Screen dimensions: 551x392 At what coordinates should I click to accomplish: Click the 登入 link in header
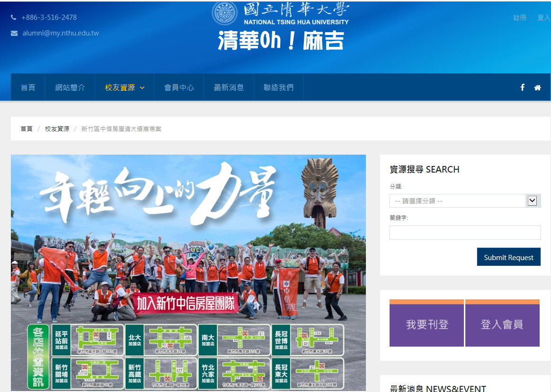543,17
